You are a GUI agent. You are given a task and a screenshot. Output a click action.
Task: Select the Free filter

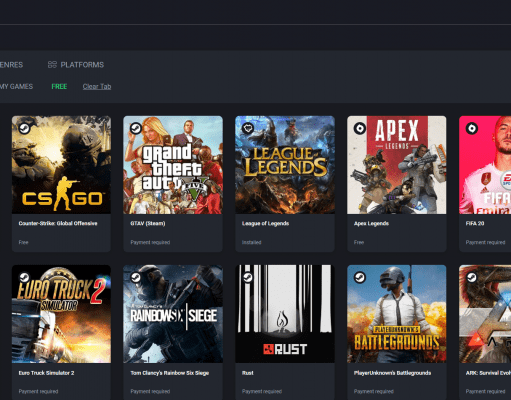coord(59,86)
